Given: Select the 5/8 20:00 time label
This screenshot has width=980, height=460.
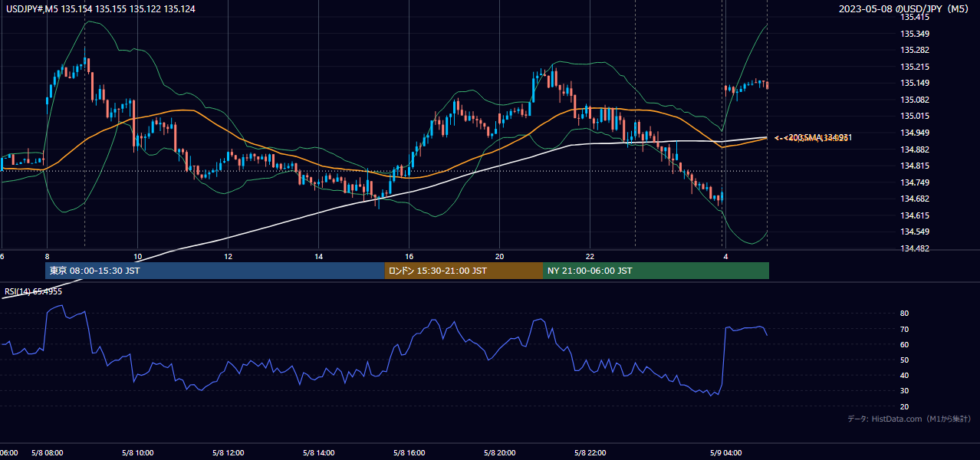Looking at the screenshot, I should click(499, 453).
